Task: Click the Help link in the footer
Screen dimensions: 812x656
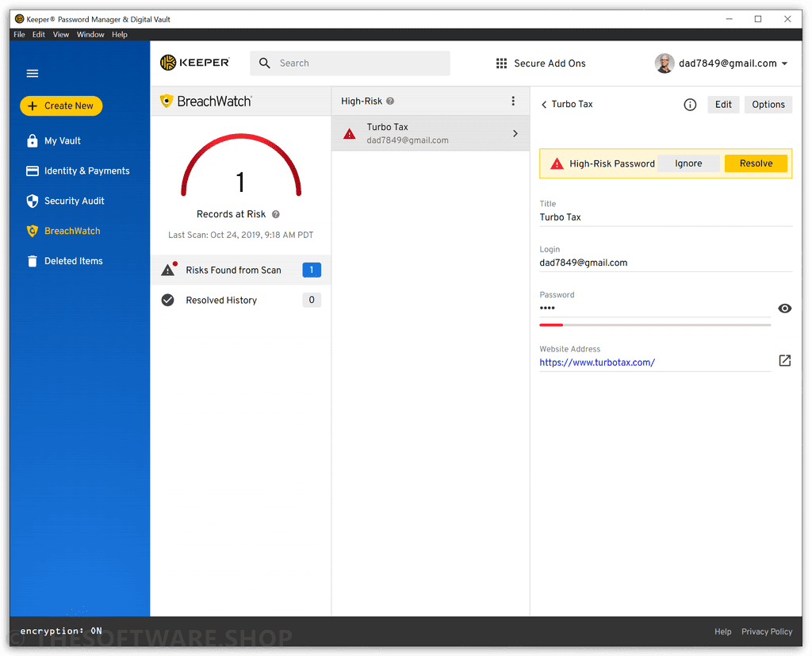Action: coord(723,631)
